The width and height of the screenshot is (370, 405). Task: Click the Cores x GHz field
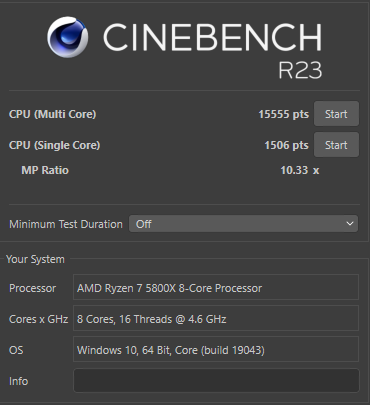216,318
